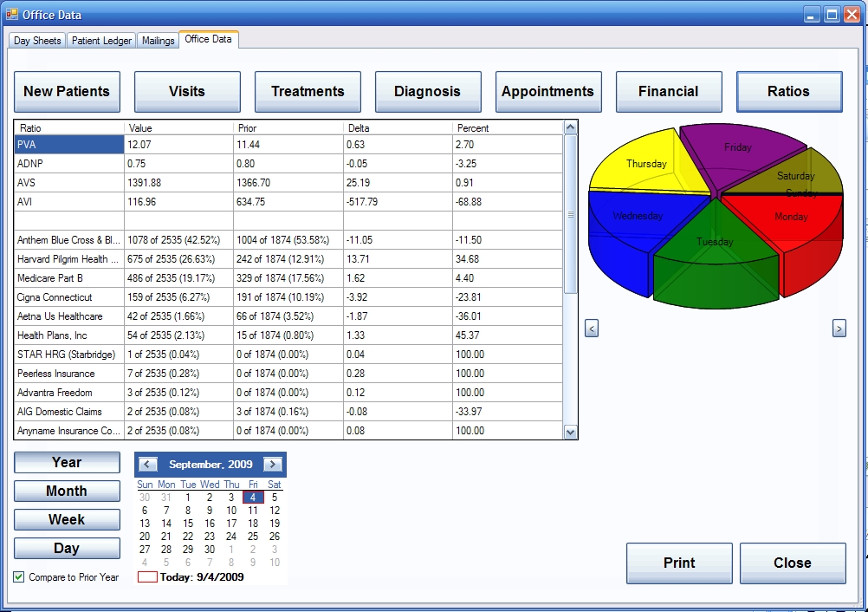
Task: Select Anthem Blue Cross row
Action: (x=288, y=240)
